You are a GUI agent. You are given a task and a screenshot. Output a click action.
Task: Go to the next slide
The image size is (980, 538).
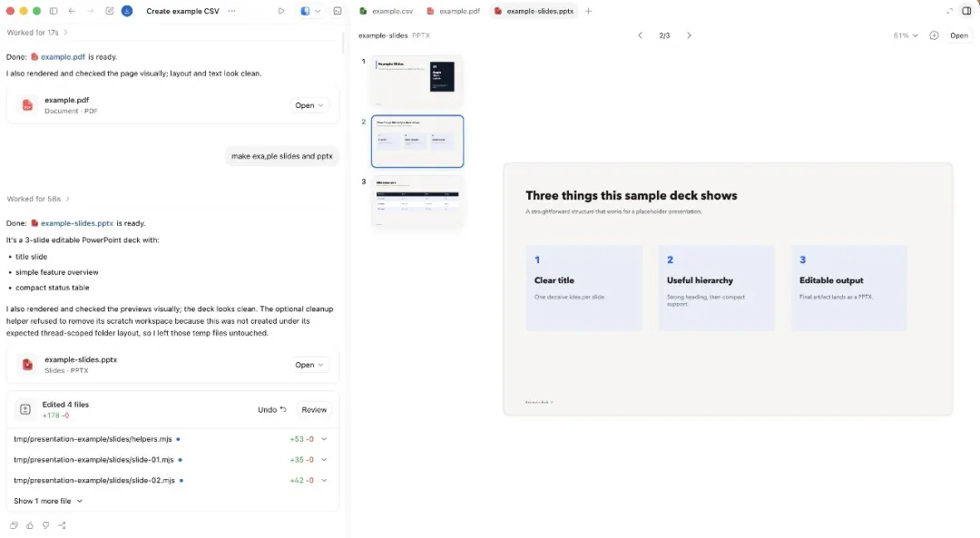(x=689, y=35)
